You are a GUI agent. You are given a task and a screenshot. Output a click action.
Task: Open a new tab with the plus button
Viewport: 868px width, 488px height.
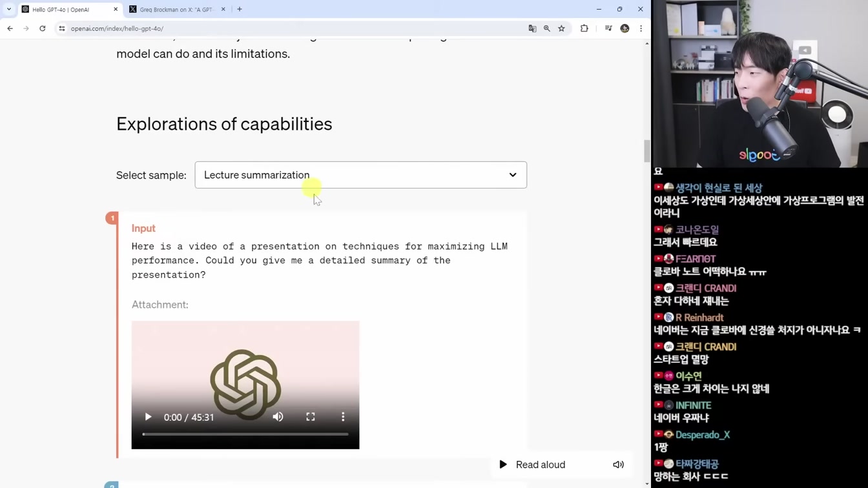coord(240,9)
